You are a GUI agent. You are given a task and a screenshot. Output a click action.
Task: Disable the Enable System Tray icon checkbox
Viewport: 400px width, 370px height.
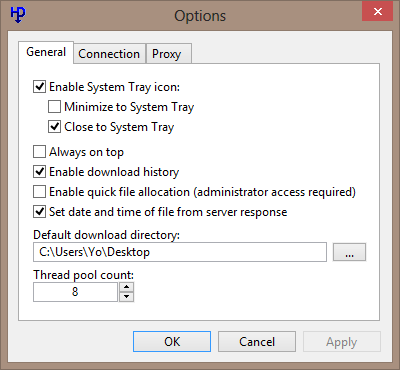coord(40,87)
